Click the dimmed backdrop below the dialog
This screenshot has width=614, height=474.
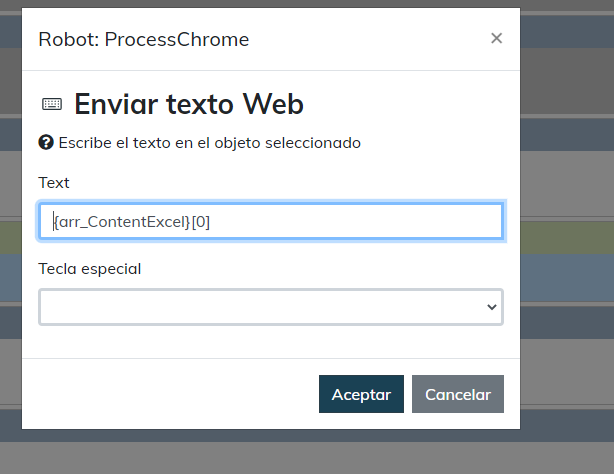click(300, 452)
